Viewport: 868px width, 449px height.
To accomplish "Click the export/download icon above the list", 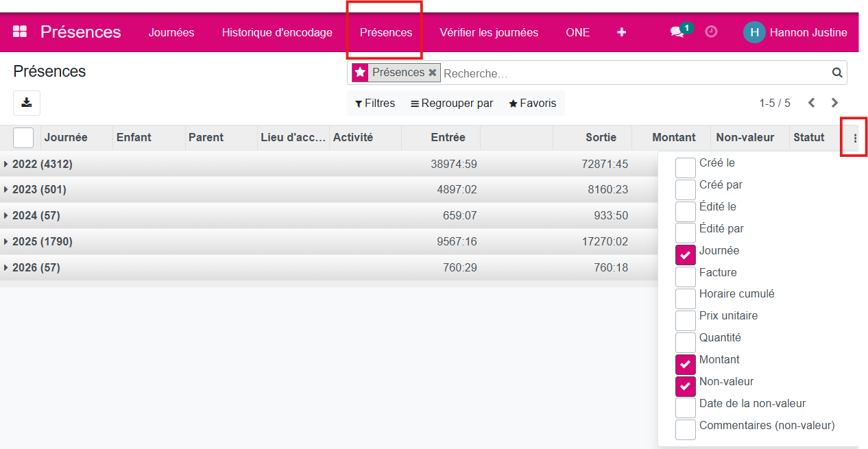I will [26, 102].
